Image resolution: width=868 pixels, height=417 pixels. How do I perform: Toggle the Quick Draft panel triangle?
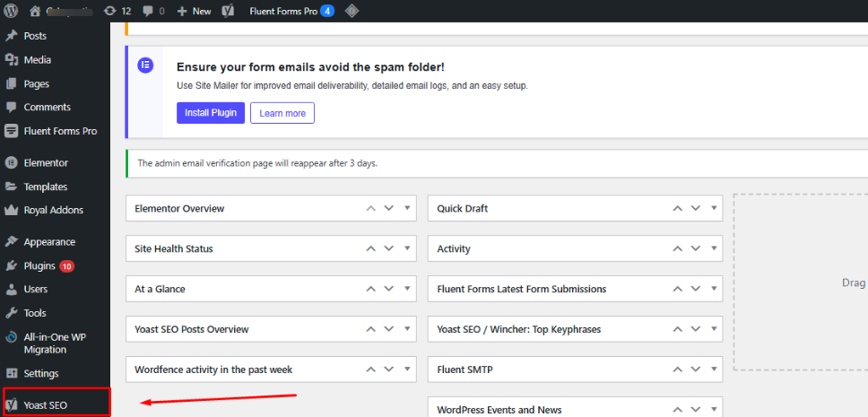pos(714,208)
